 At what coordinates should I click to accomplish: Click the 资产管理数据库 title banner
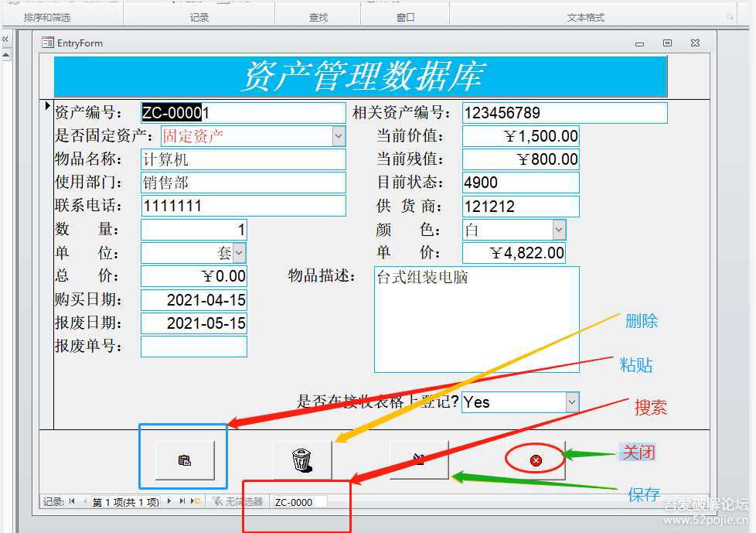click(361, 77)
